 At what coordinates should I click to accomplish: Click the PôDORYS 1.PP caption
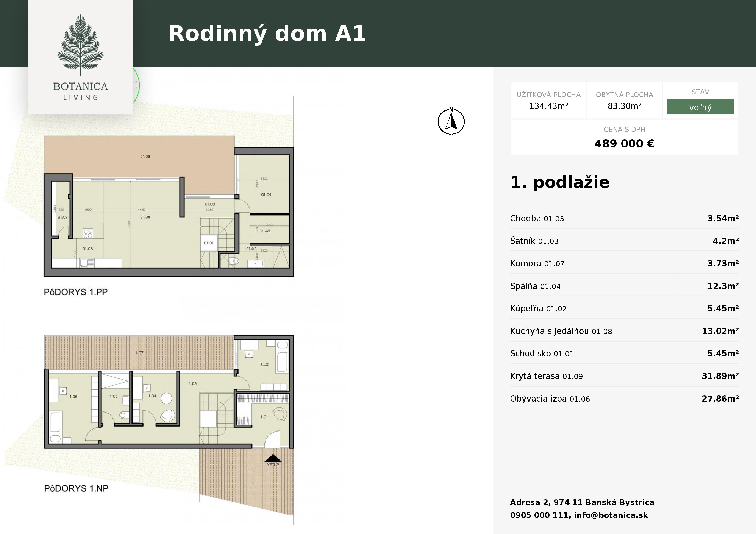tap(76, 292)
